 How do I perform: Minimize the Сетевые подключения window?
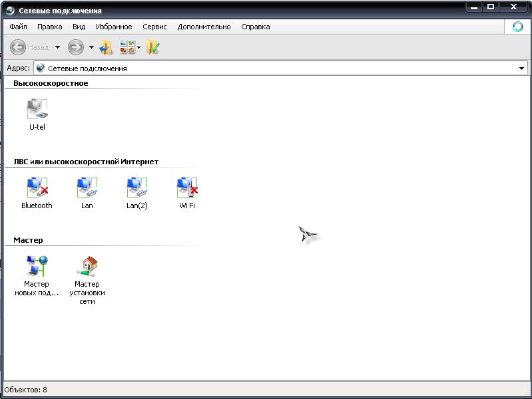(x=474, y=7)
